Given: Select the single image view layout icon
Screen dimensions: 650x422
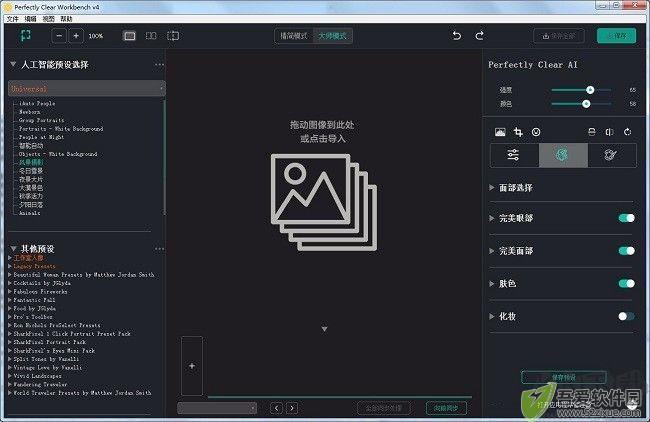Looking at the screenshot, I should tap(130, 36).
